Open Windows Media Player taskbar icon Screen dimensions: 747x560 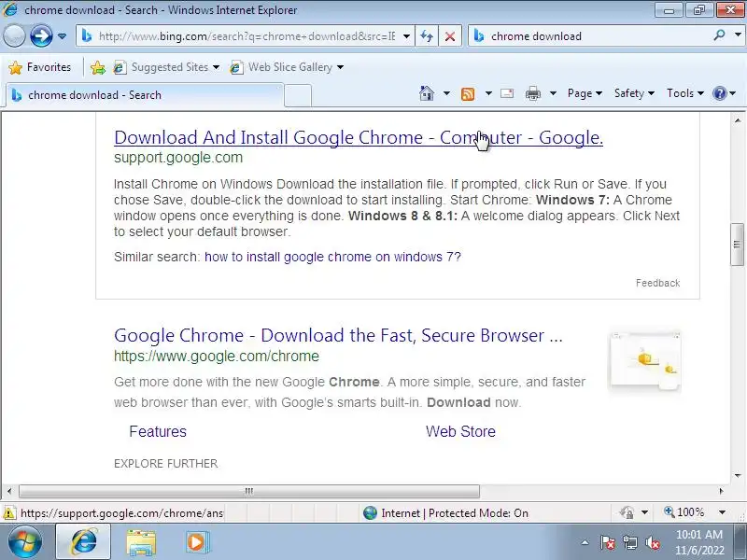197,542
